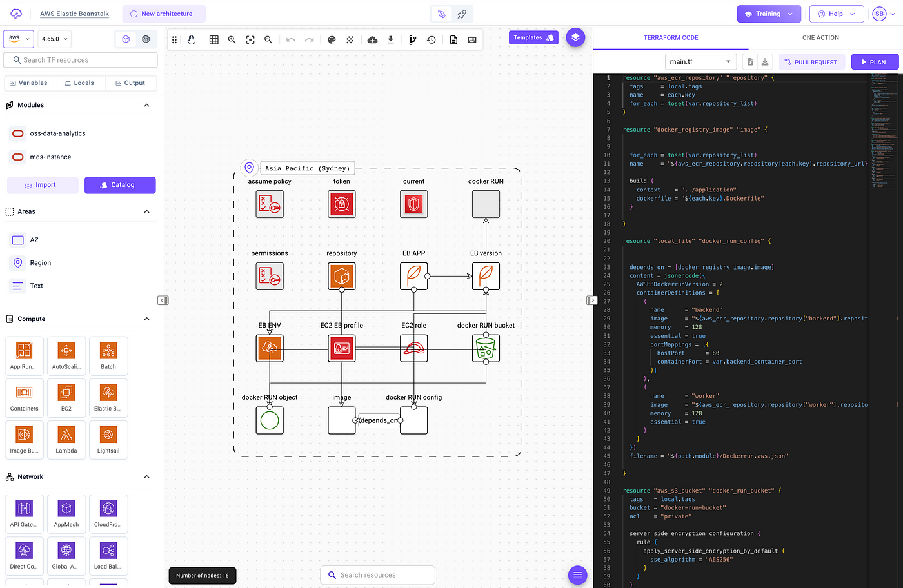Collapse the Compute section
The width and height of the screenshot is (903, 588).
click(146, 318)
